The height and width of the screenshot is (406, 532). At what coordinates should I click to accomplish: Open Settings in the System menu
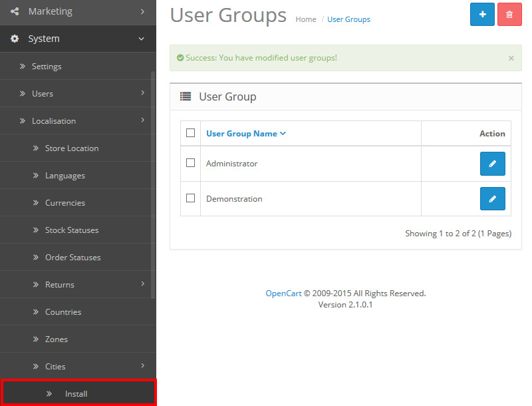[47, 67]
